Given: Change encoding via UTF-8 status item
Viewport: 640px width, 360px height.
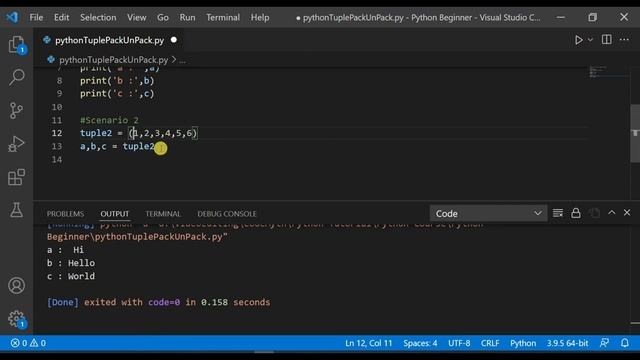Looking at the screenshot, I should pyautogui.click(x=459, y=343).
